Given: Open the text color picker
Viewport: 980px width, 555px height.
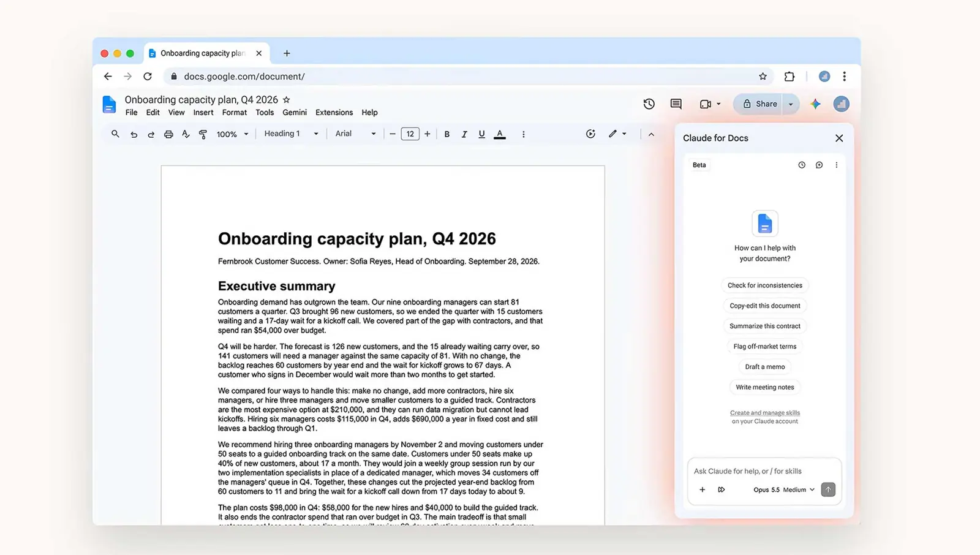Looking at the screenshot, I should (x=500, y=134).
